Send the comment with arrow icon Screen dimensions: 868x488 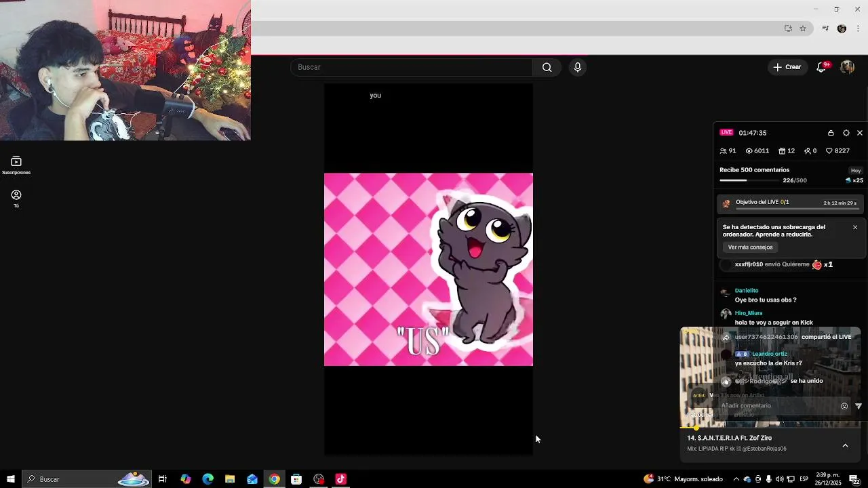[x=859, y=406]
